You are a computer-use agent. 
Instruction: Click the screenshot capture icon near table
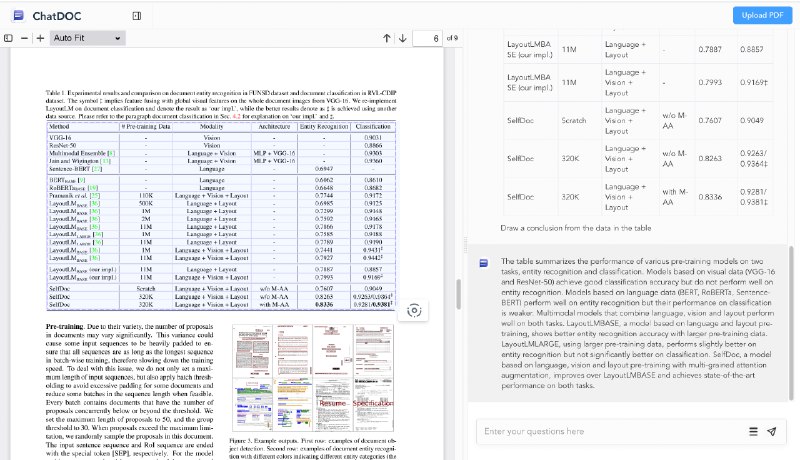coord(414,311)
